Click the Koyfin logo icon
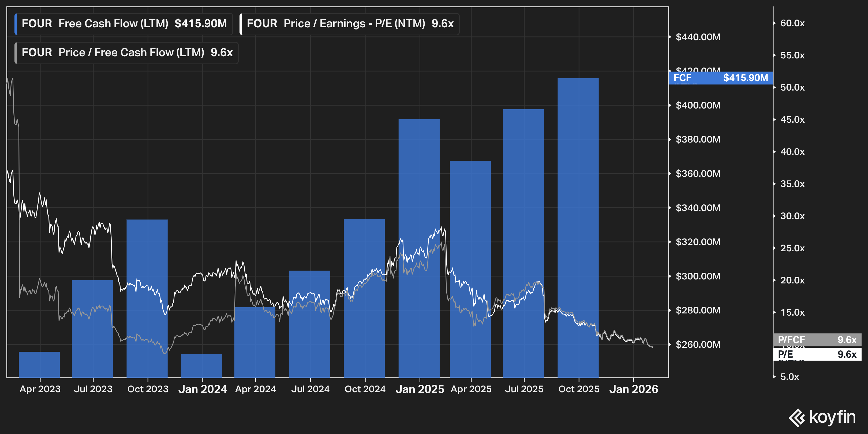868x434 pixels. coord(797,417)
